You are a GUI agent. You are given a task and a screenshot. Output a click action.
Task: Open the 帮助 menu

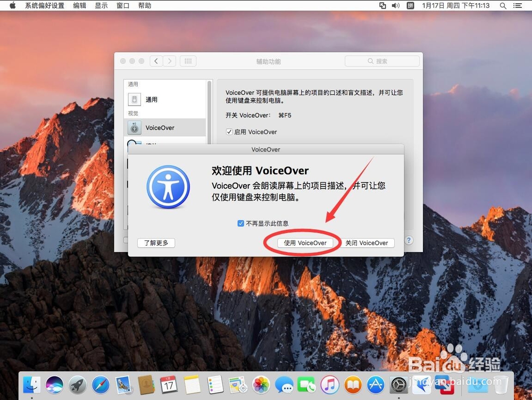[x=145, y=5]
